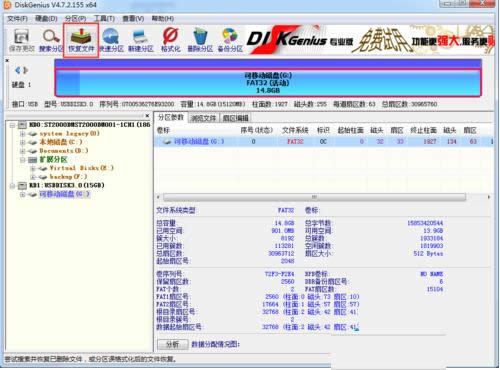Image resolution: width=500 pixels, height=370 pixels.
Task: Switch to the 分区参数 tab
Action: 171,117
